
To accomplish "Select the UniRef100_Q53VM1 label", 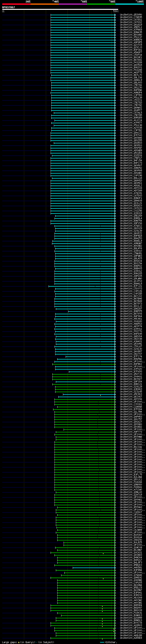I will click(x=131, y=344).
